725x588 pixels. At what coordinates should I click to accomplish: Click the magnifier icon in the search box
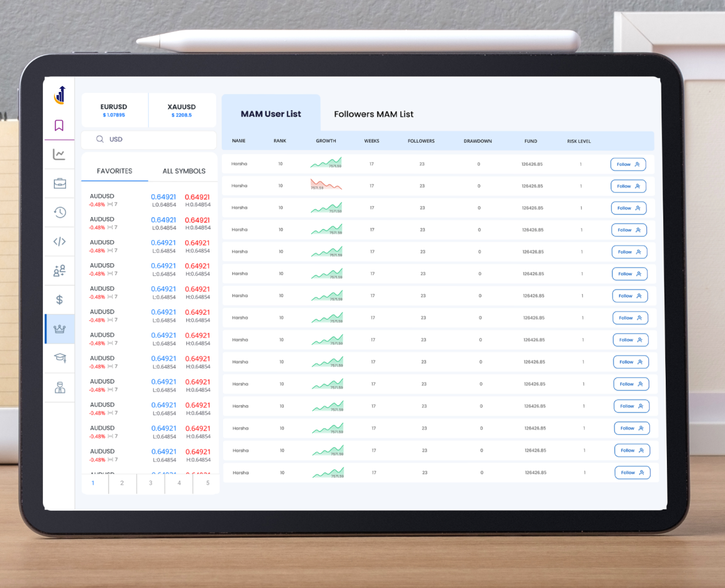coord(100,139)
